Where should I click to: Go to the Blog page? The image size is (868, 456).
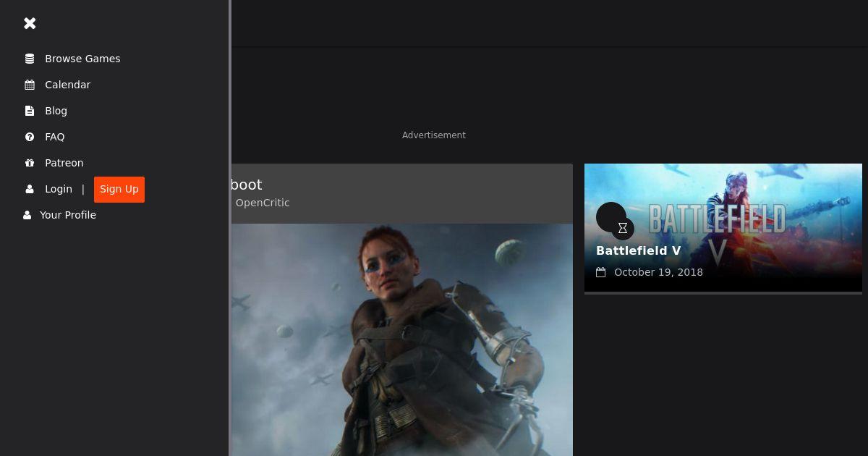coord(56,111)
